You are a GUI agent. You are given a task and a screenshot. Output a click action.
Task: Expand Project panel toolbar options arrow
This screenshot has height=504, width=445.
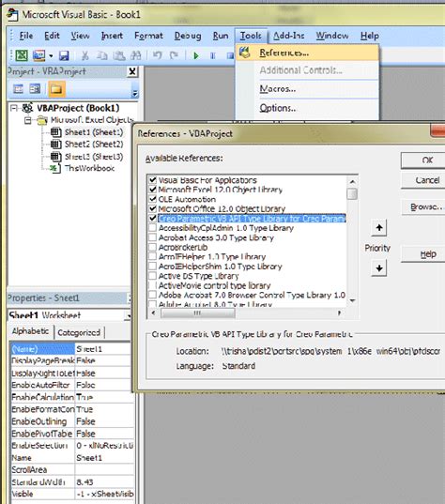(135, 93)
